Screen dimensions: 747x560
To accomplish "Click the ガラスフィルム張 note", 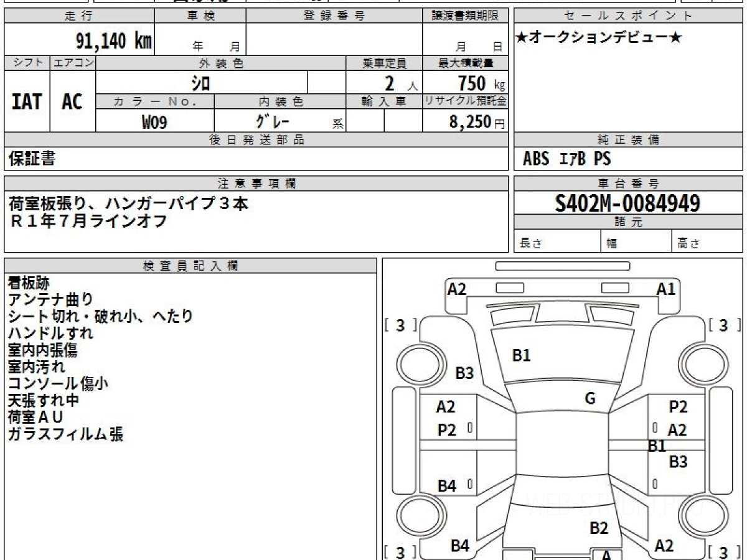I will pos(66,434).
